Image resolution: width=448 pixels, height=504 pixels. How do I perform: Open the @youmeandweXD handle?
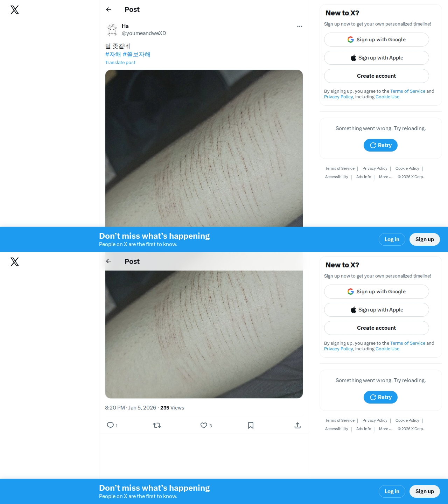[144, 33]
